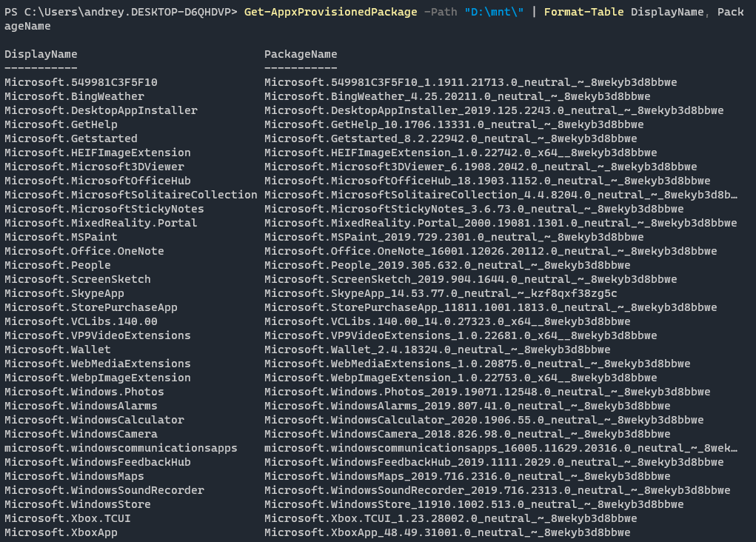This screenshot has height=542, width=756.
Task: Select DisplayName entry Microsoft.Getstarted
Action: point(71,138)
